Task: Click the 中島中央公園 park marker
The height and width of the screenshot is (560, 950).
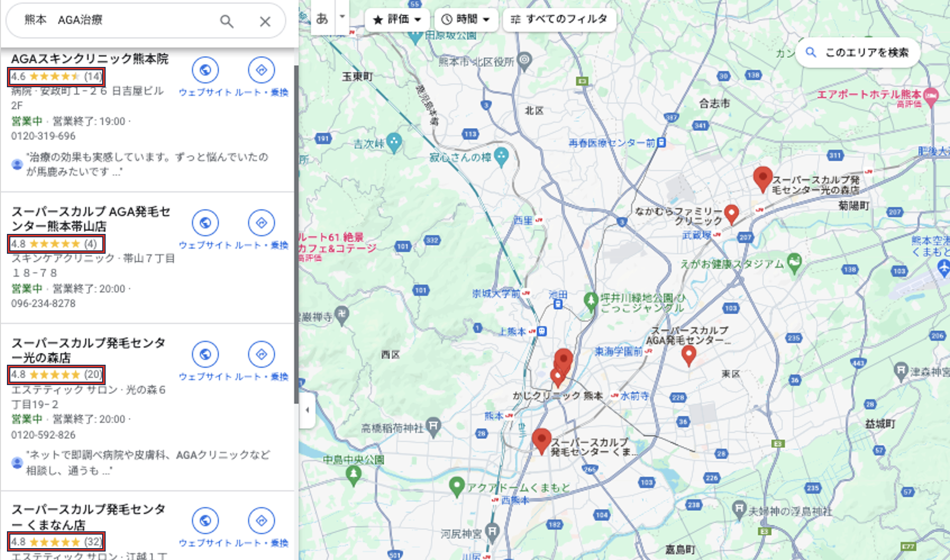Action: [x=354, y=475]
